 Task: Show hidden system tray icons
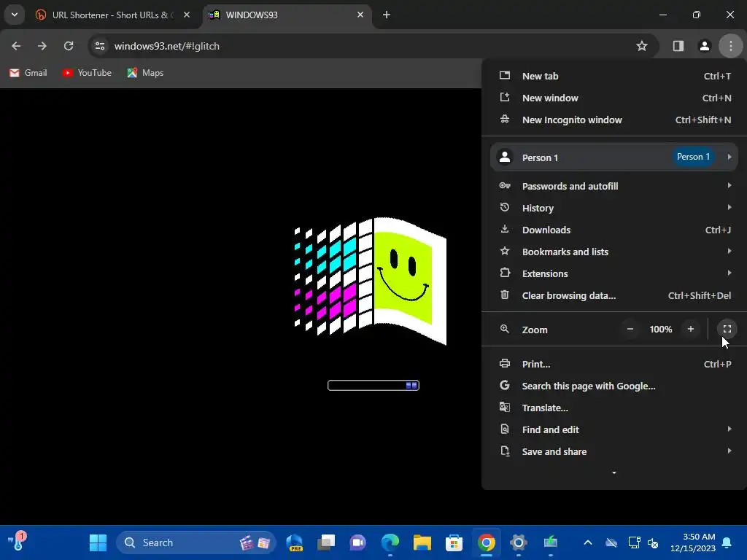588,542
